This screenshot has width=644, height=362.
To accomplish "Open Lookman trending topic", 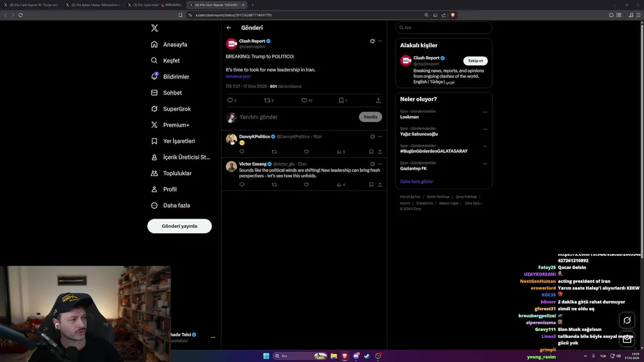I will [x=409, y=117].
